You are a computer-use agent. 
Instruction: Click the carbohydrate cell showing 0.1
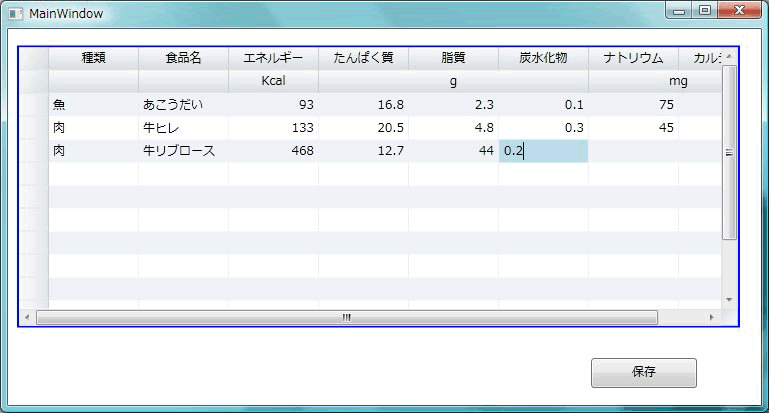click(x=543, y=104)
